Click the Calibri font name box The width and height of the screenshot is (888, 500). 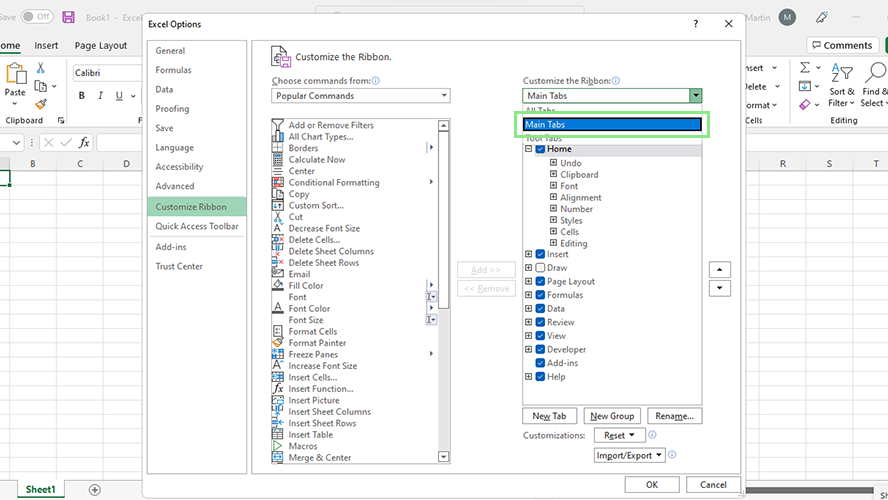pyautogui.click(x=108, y=73)
